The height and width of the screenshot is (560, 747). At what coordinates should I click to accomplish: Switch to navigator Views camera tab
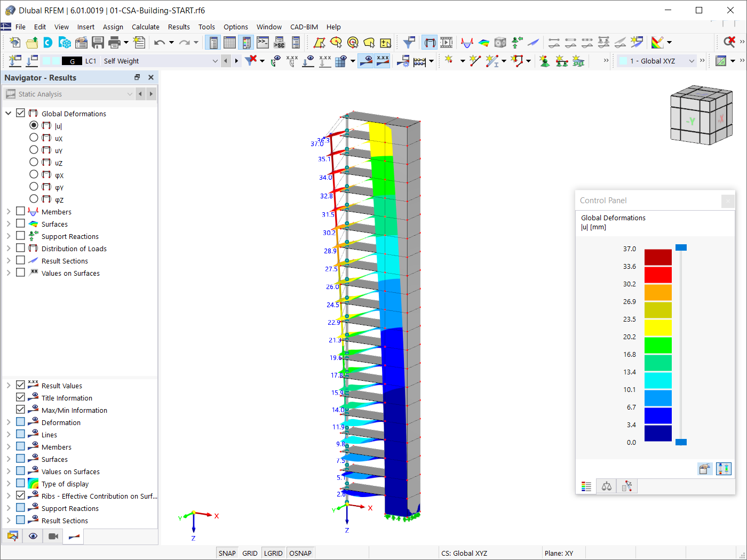(x=53, y=536)
